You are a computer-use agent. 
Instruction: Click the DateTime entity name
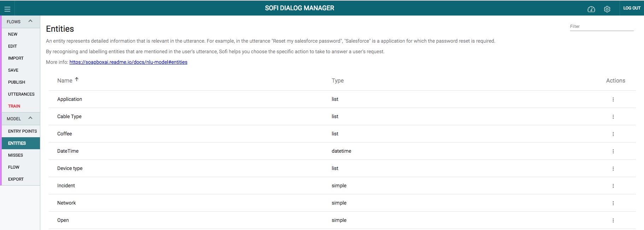pos(68,151)
